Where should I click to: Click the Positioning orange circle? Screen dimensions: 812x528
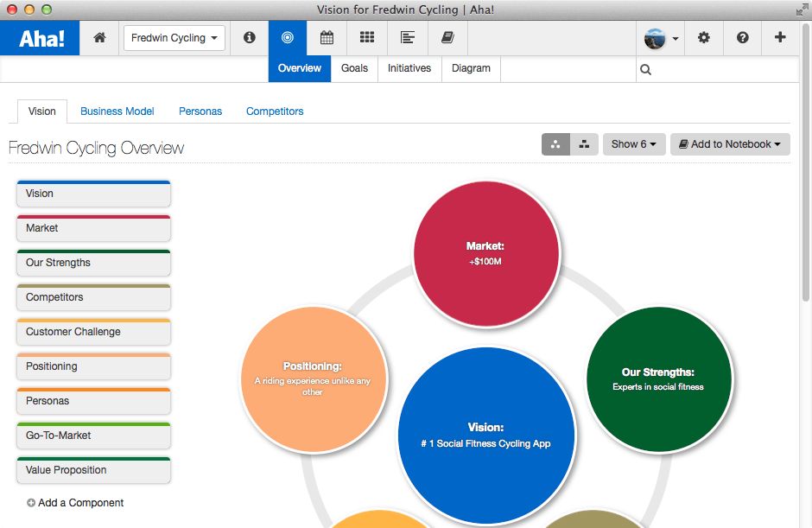(314, 378)
